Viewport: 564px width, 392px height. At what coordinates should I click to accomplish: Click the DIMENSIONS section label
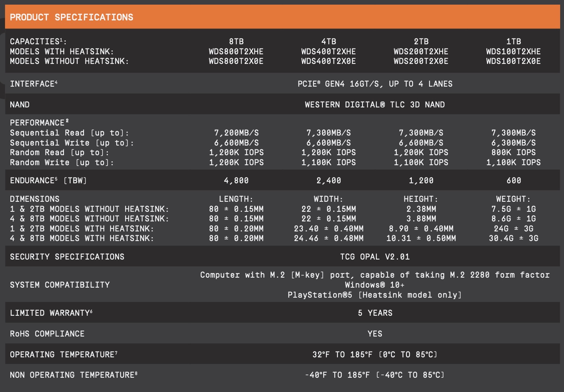point(35,199)
